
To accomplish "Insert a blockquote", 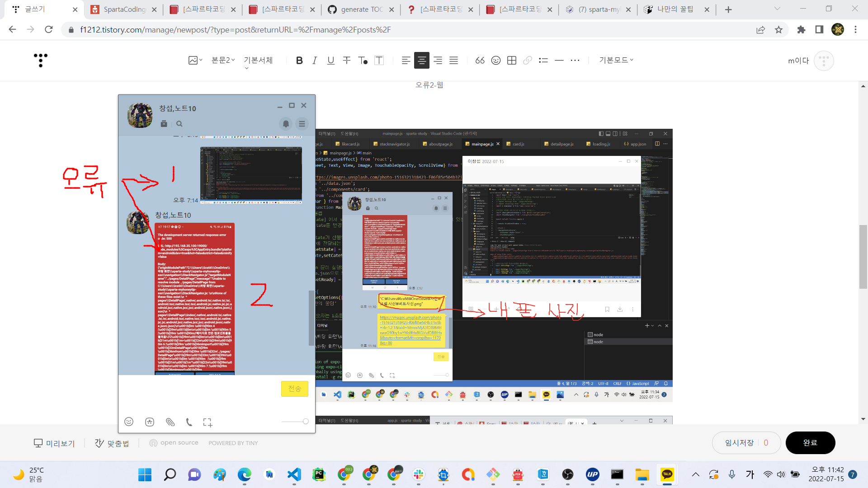I will (x=480, y=60).
